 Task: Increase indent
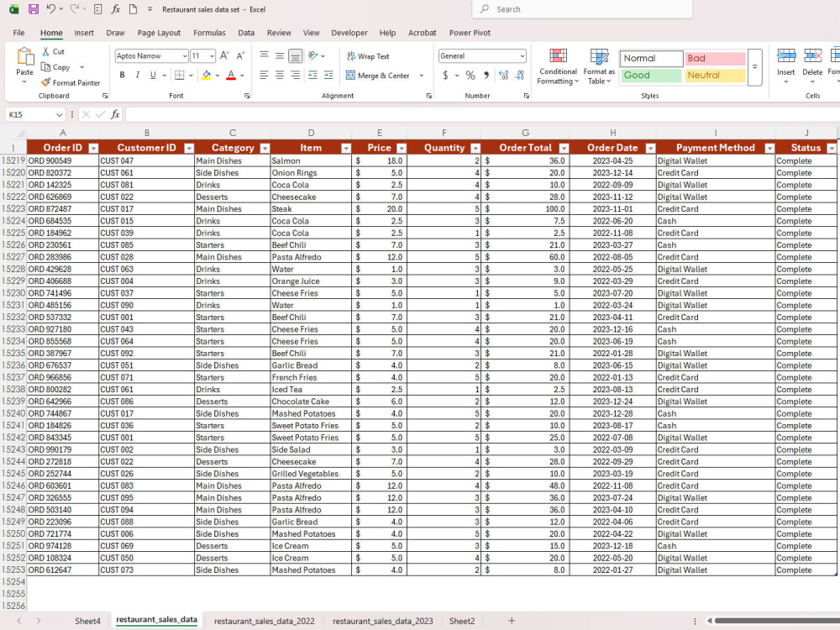click(x=328, y=75)
